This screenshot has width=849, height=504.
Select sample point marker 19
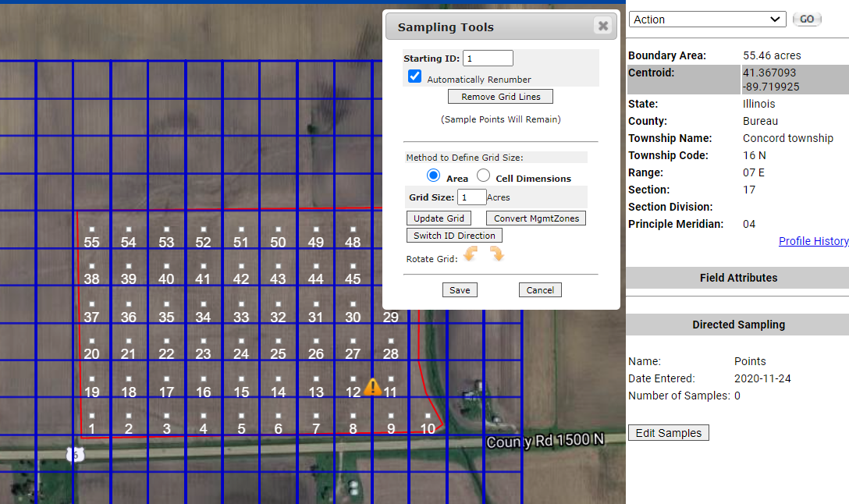point(91,378)
